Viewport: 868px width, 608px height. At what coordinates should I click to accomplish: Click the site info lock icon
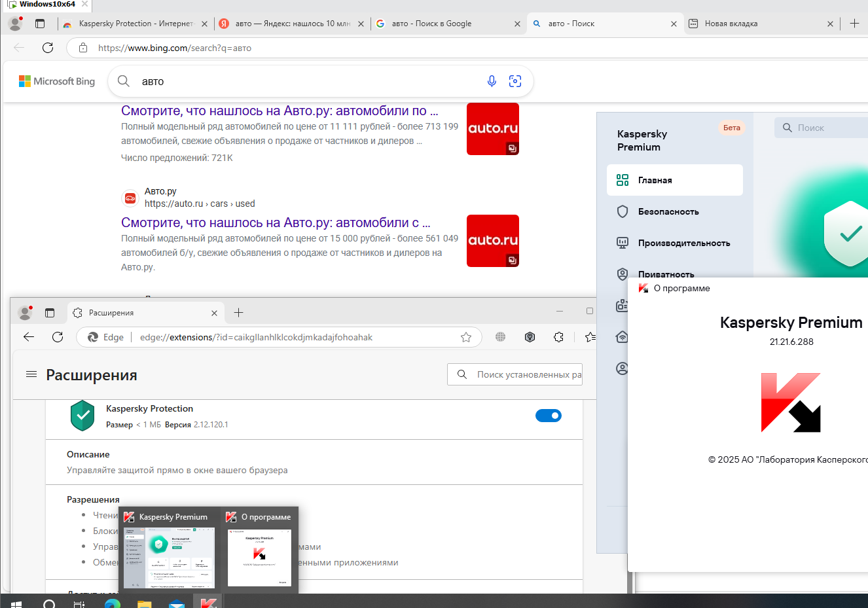[x=83, y=48]
